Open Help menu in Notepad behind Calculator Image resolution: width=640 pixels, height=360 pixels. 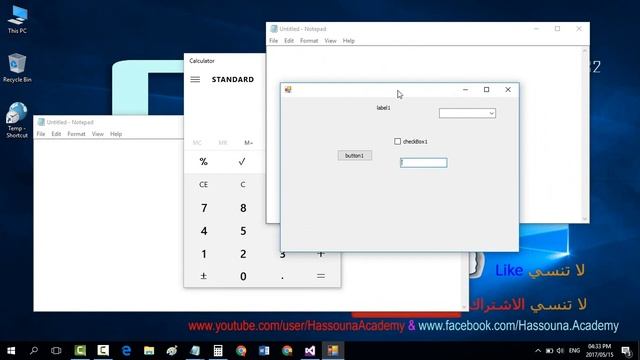pyautogui.click(x=116, y=134)
